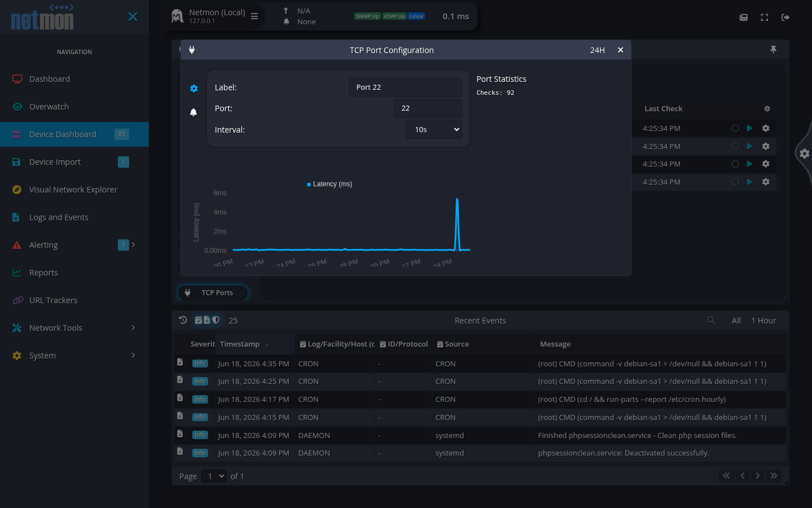This screenshot has width=812, height=508.
Task: Click the Linux penguin device avatar
Action: click(177, 16)
